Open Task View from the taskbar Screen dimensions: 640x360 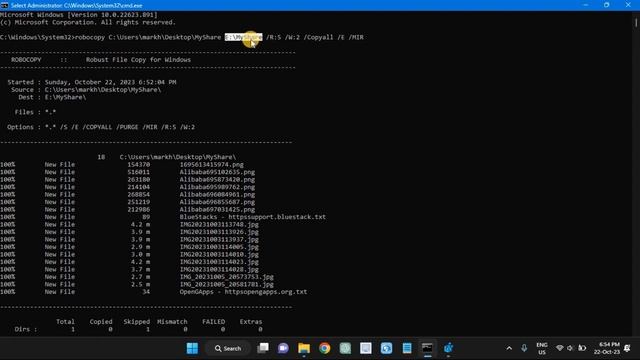click(x=263, y=348)
